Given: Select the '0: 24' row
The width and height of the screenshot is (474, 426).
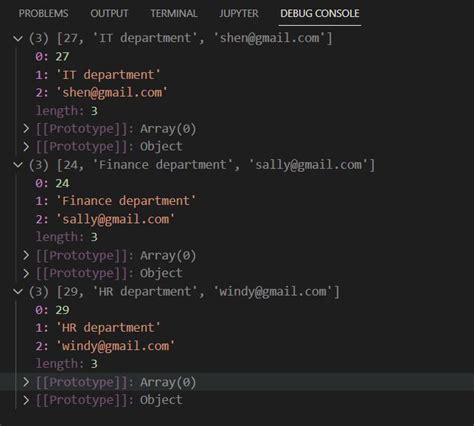Looking at the screenshot, I should 52,183.
